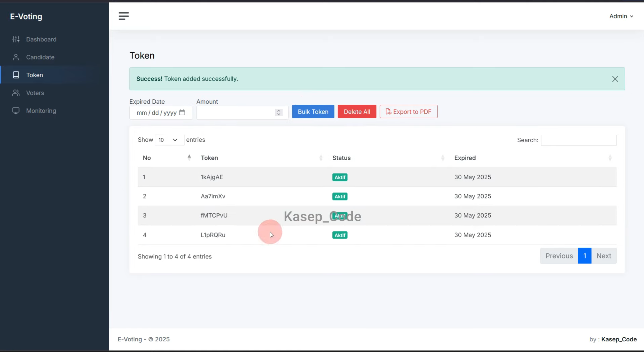The image size is (644, 352).
Task: Click the table Search box
Action: [579, 140]
